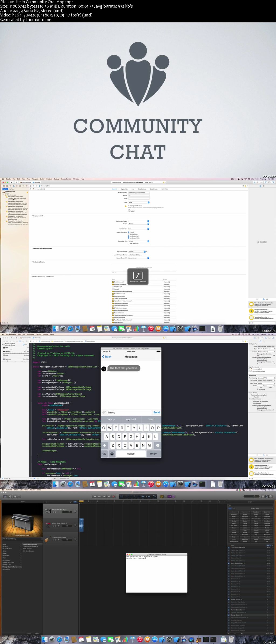Click the TE avatar beside the chat bubble
This screenshot has height=644, width=276.
pos(104,369)
